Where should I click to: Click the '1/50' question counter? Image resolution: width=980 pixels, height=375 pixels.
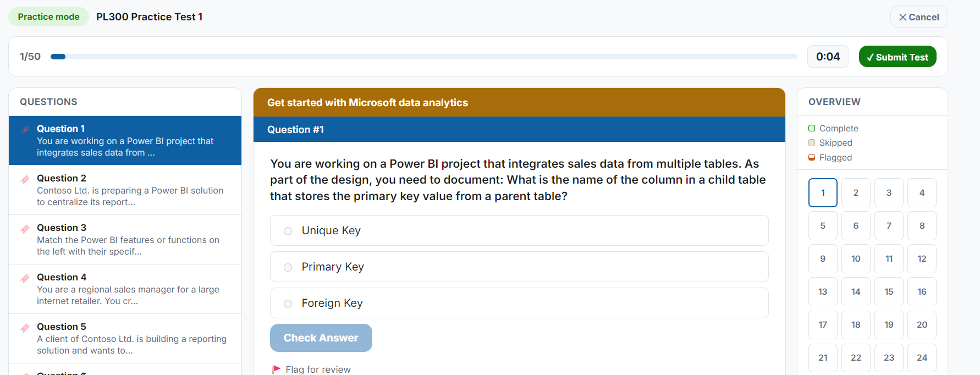pyautogui.click(x=30, y=57)
